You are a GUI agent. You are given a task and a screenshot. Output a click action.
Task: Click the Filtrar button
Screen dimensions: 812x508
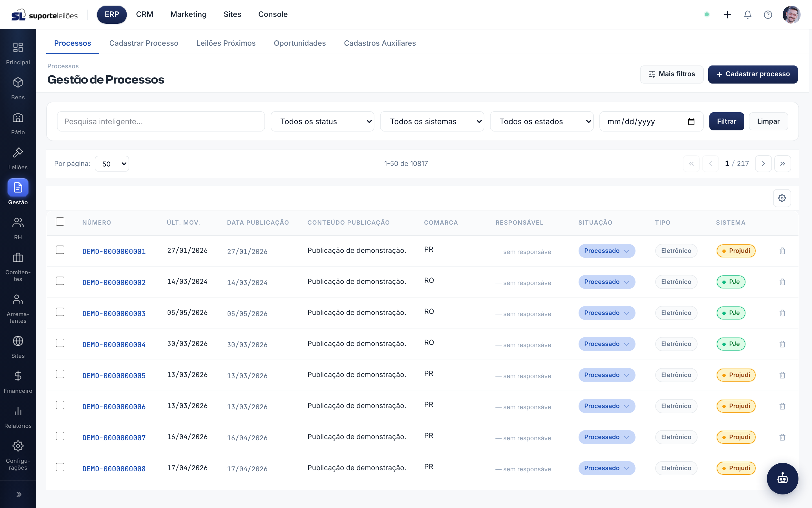pos(727,121)
